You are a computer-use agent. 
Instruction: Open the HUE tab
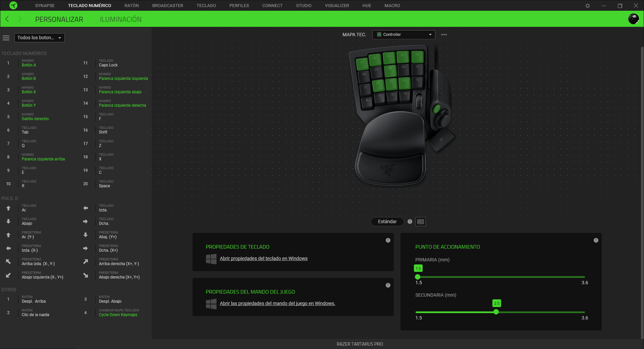(367, 6)
